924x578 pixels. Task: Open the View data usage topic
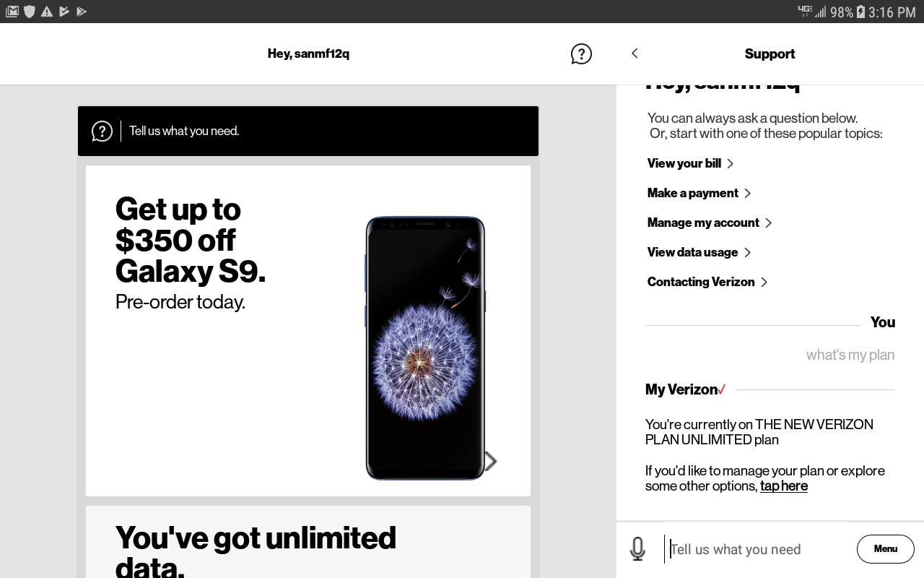(x=699, y=252)
